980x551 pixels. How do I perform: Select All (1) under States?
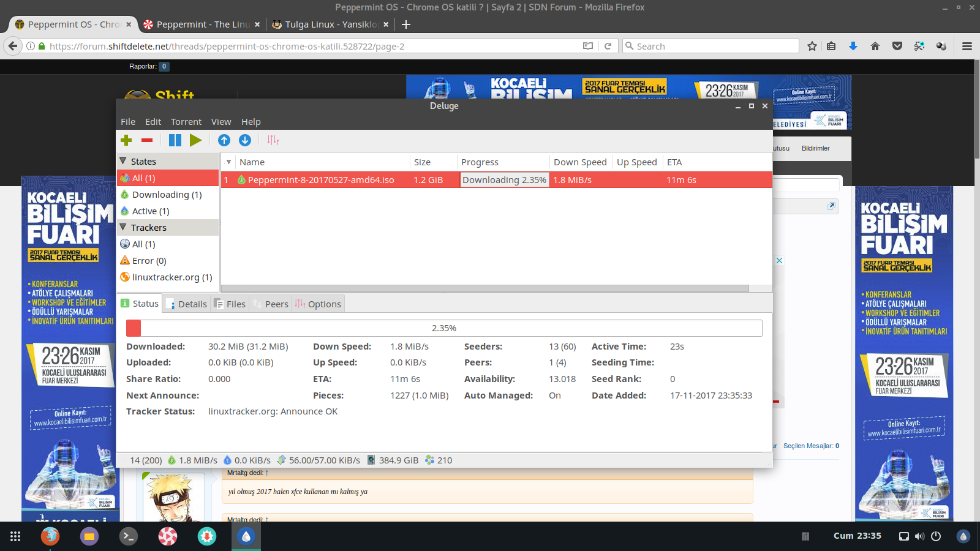pos(168,178)
